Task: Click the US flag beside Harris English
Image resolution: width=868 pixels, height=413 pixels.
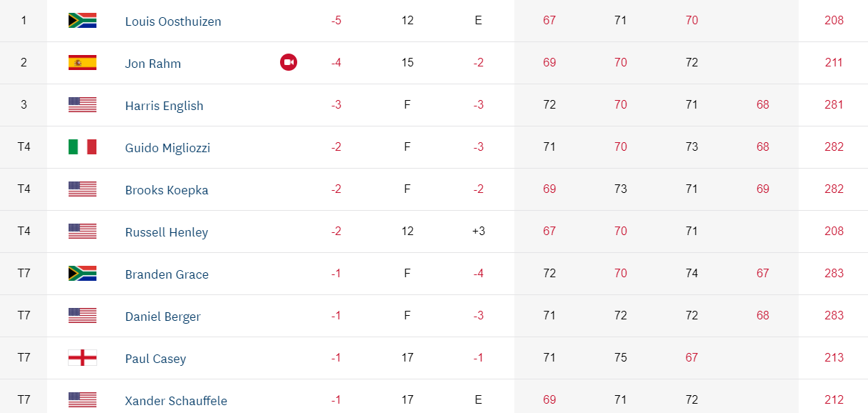Action: pyautogui.click(x=82, y=105)
